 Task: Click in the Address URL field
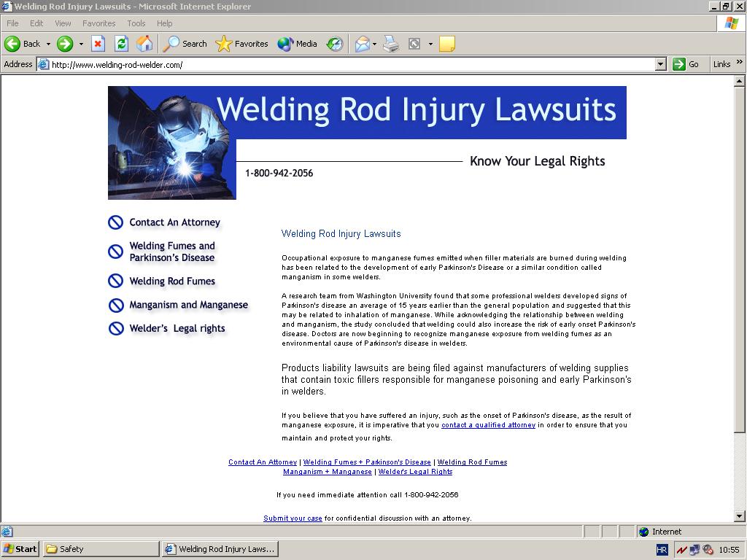click(x=352, y=64)
